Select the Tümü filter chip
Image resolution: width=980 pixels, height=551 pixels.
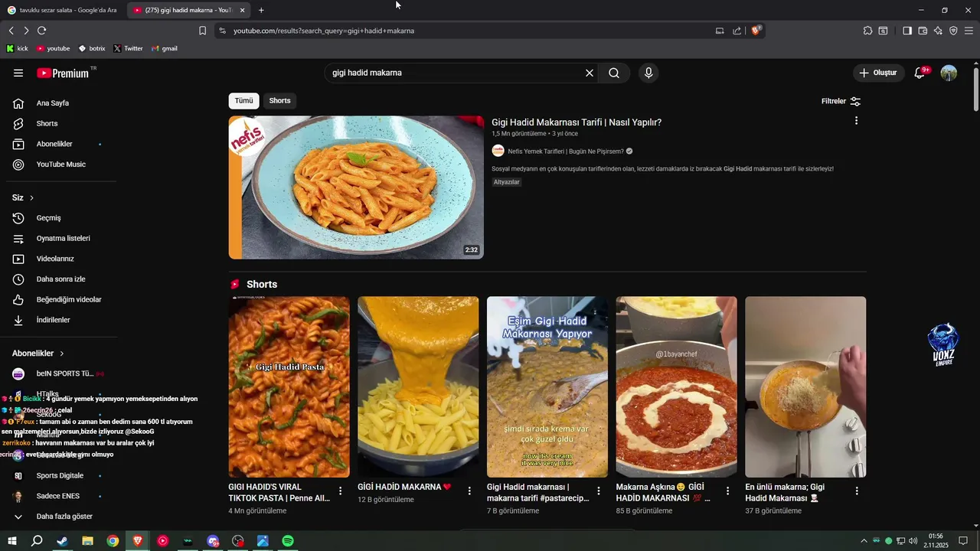tap(243, 101)
